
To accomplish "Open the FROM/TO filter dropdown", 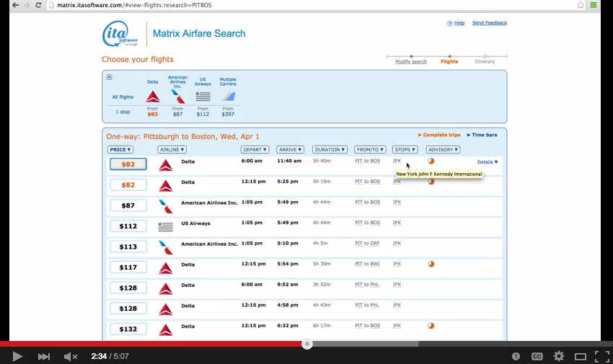I will point(370,150).
